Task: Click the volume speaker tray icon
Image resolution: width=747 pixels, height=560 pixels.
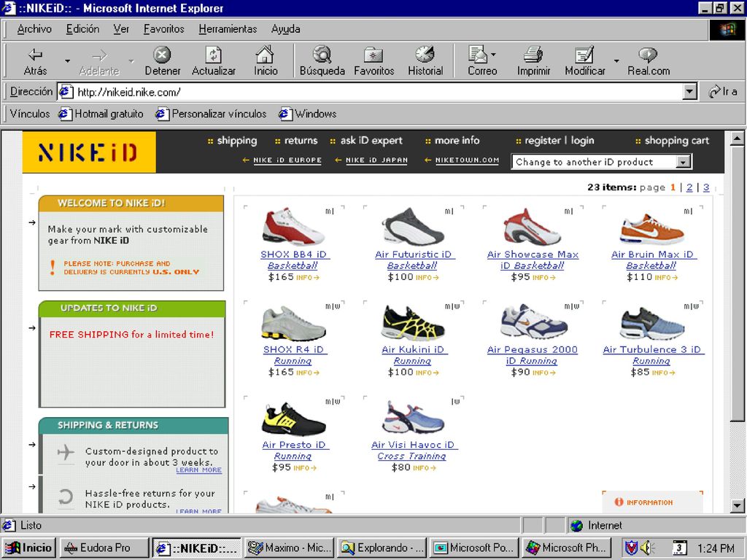Action: tap(648, 548)
